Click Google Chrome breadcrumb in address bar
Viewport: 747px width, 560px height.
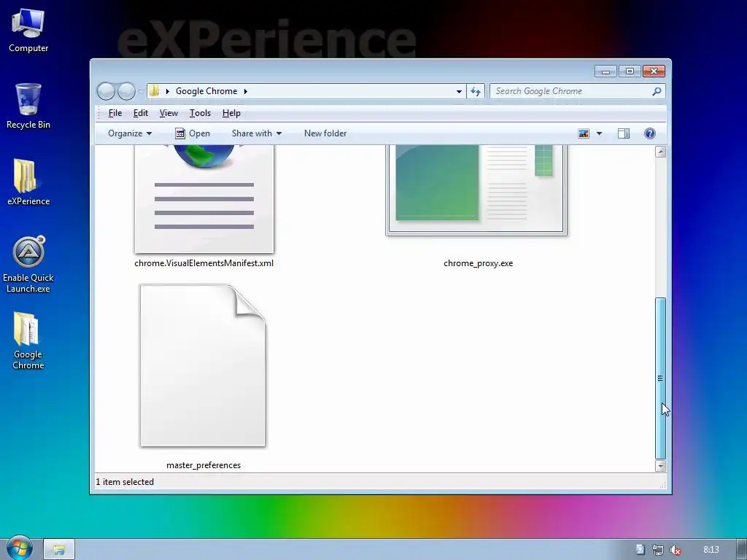(206, 91)
